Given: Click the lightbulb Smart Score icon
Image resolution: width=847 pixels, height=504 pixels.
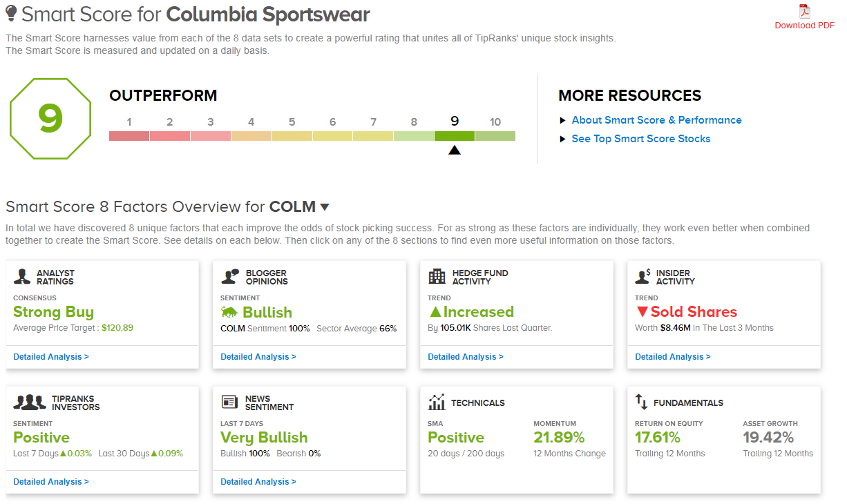Looking at the screenshot, I should pos(11,14).
